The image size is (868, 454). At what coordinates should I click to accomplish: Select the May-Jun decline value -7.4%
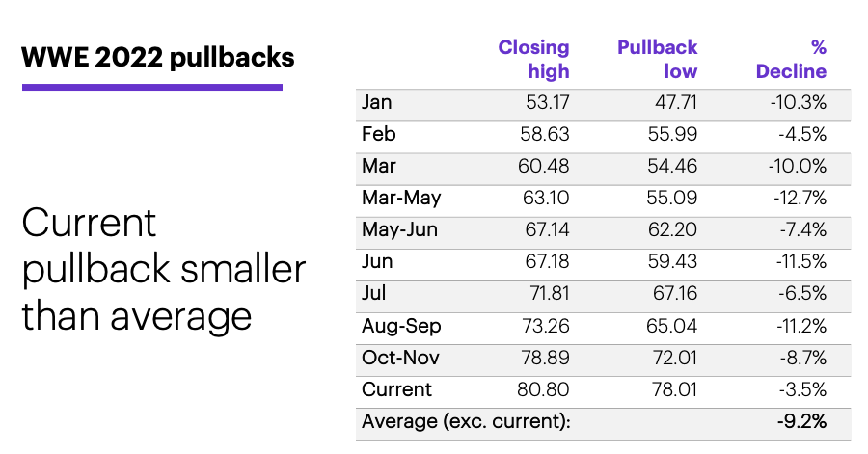point(802,229)
